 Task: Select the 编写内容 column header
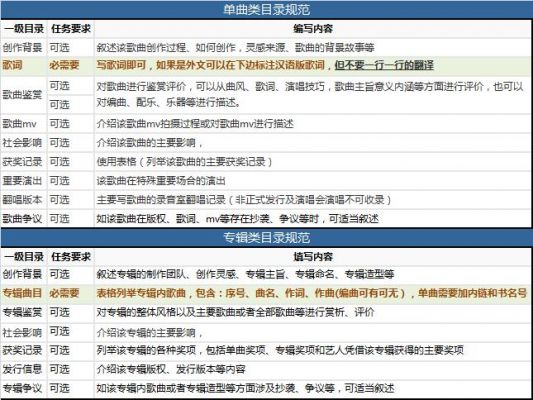[313, 29]
